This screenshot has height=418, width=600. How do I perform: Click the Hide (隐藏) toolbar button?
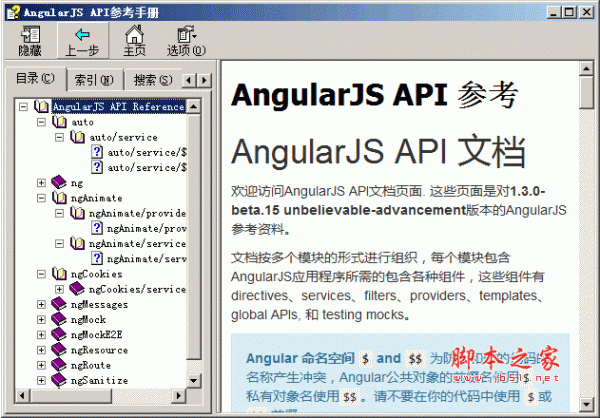(x=30, y=41)
